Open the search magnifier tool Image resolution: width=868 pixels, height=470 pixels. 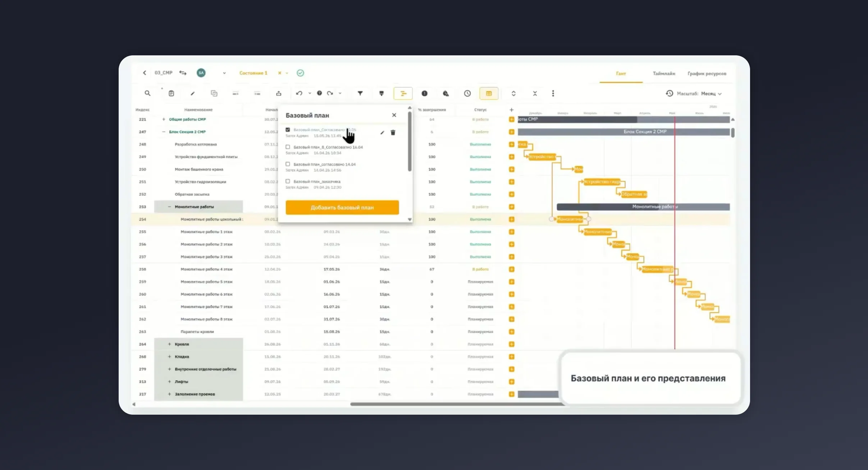point(147,93)
